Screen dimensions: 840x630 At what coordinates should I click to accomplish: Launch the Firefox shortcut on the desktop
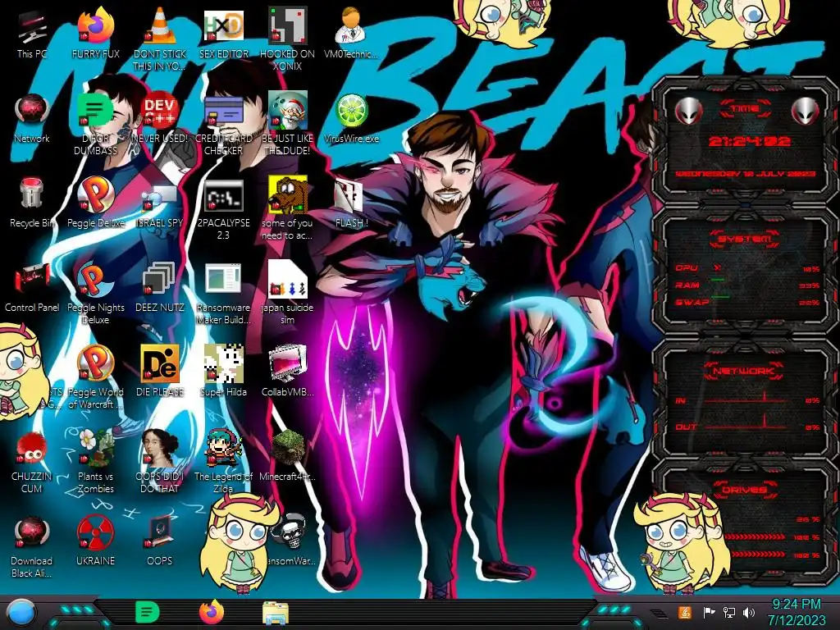click(x=96, y=32)
